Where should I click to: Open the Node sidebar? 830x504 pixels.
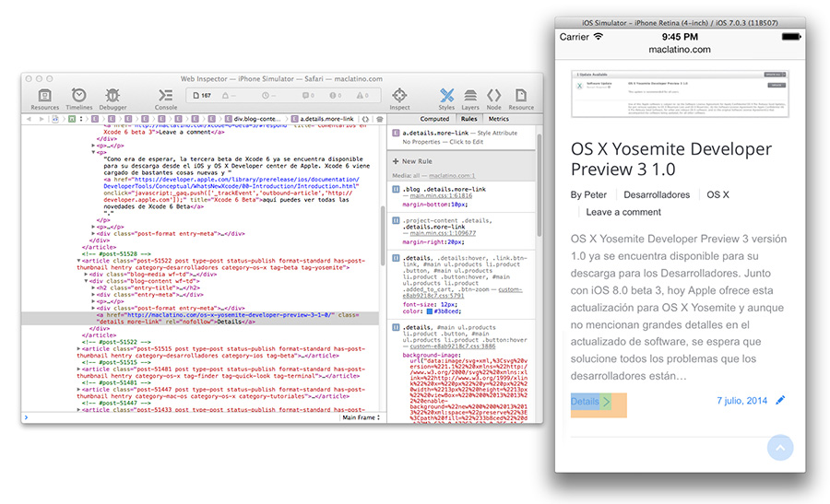(494, 99)
